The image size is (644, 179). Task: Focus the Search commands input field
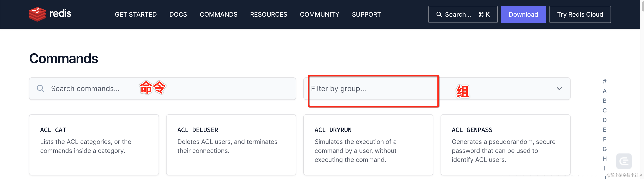[x=163, y=89]
